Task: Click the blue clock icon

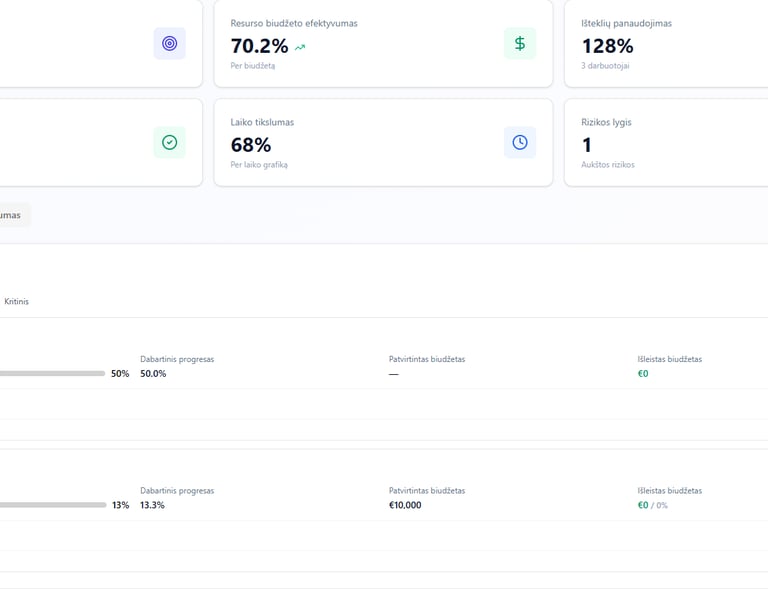Action: tap(520, 142)
